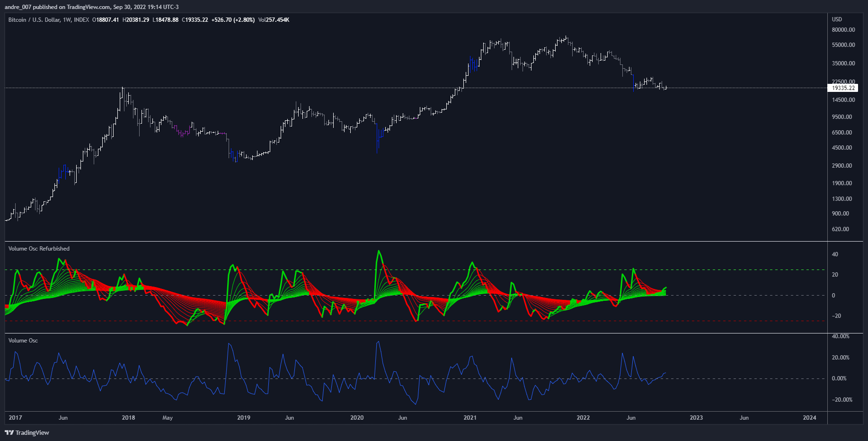Screen dimensions: 868x441
Task: Click the 2018 label on time axis
Action: [128, 418]
